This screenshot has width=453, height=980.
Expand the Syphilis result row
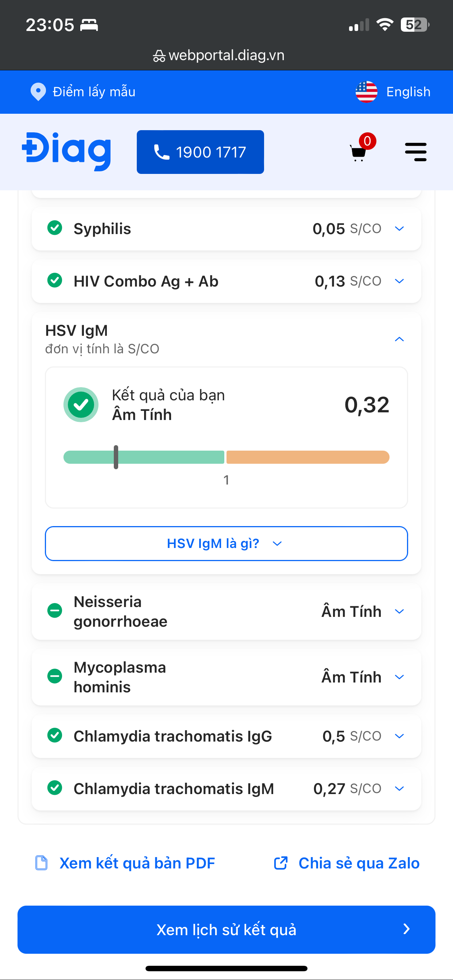click(x=399, y=229)
